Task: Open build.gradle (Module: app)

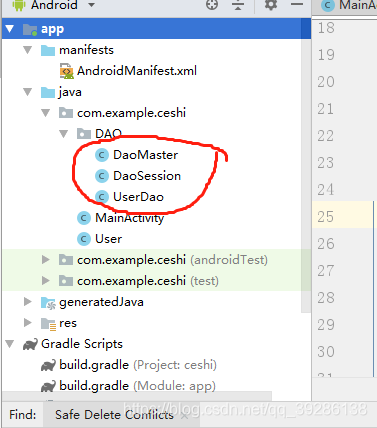Action: 137,386
